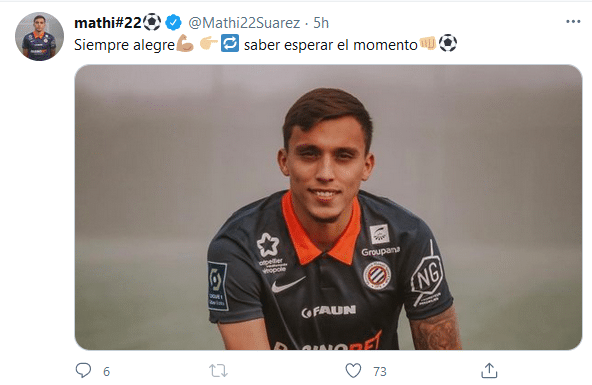
Task: Click the soccer ball emoji beside mathi#22
Action: point(152,22)
